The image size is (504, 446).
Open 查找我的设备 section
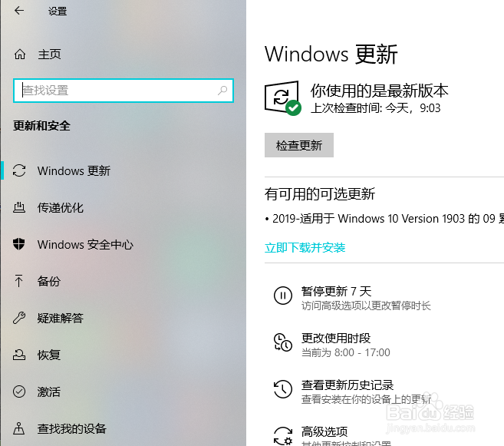71,428
